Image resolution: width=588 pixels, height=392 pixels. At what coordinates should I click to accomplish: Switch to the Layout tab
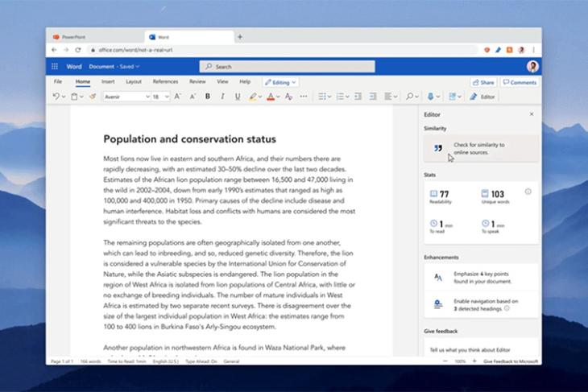[x=134, y=81]
